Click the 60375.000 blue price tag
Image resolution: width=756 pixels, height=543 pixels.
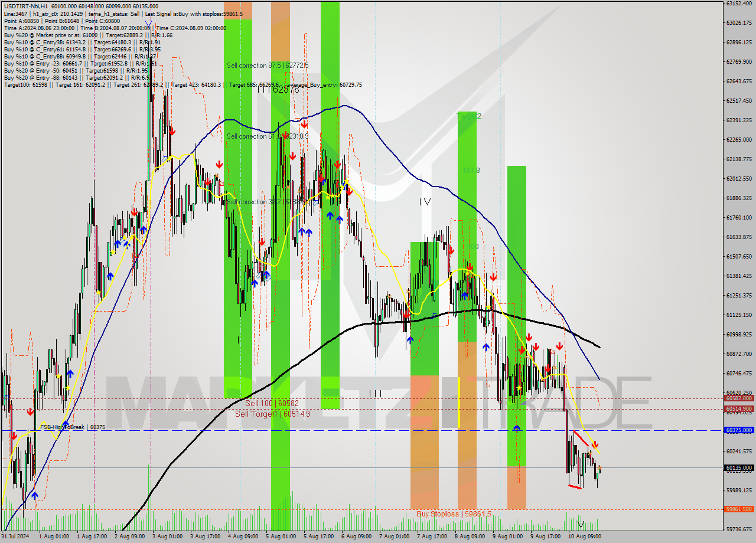point(739,430)
